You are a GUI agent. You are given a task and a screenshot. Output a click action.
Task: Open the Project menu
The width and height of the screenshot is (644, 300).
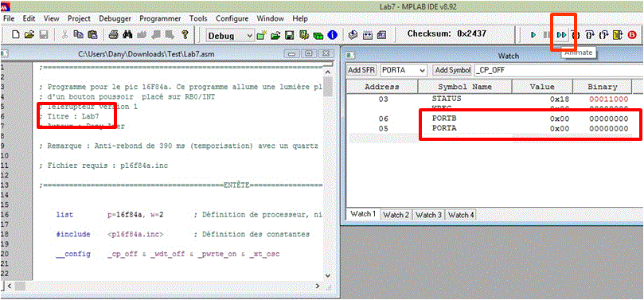click(79, 18)
